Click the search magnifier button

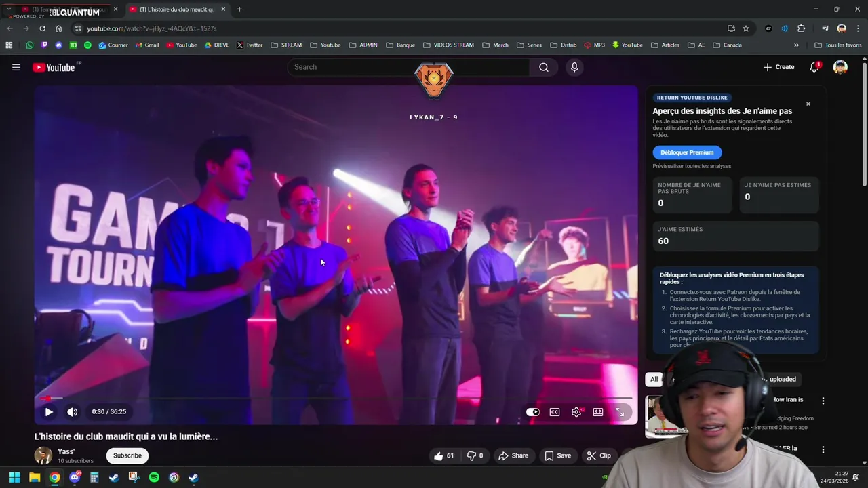(x=544, y=67)
